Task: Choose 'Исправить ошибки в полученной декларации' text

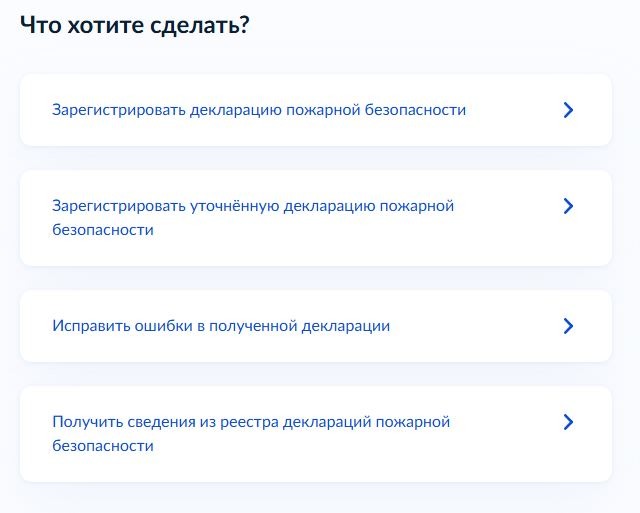Action: 221,326
